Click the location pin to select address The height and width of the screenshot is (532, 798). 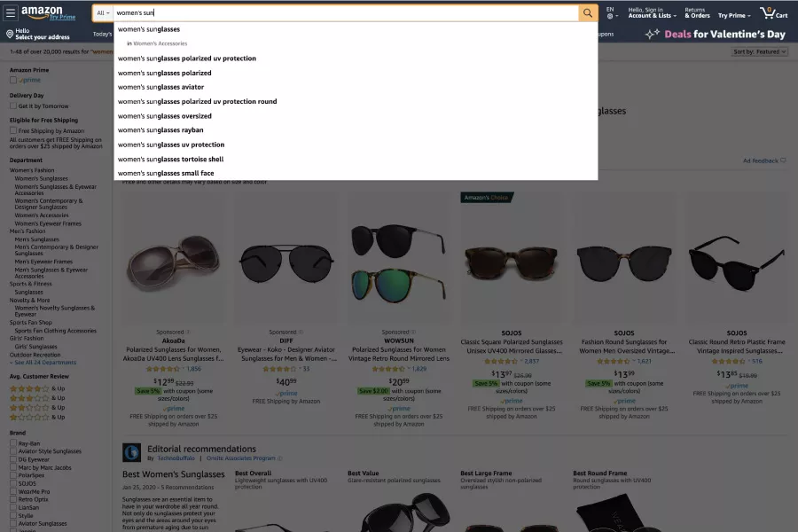[x=10, y=34]
